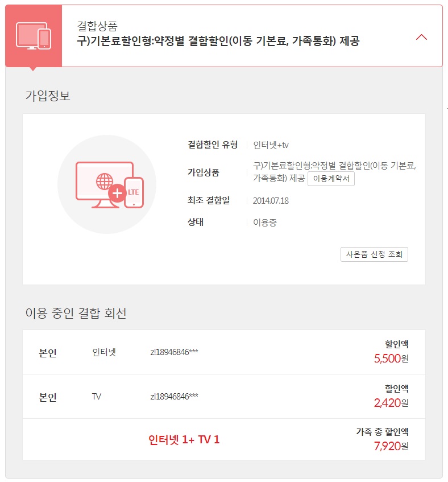Click TV in the second line row

point(97,397)
